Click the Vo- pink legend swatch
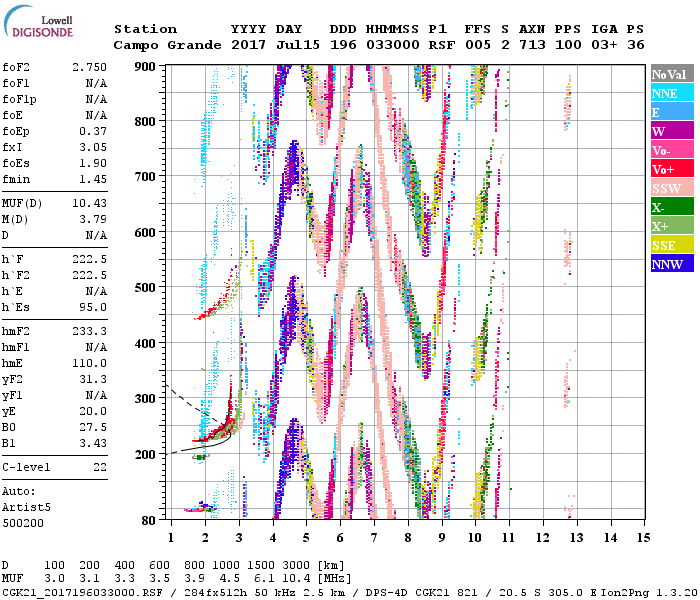This screenshot has height=600, width=700. 671,150
